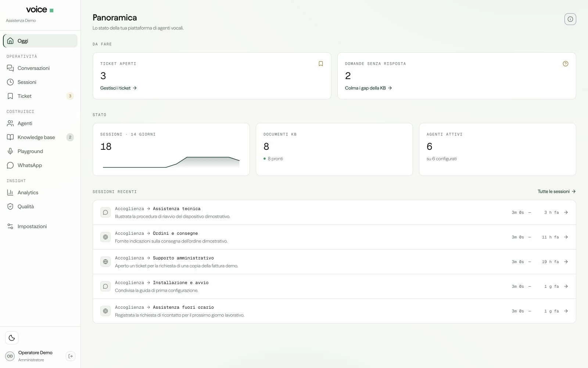Open Agenti in the sidebar

(x=40, y=123)
